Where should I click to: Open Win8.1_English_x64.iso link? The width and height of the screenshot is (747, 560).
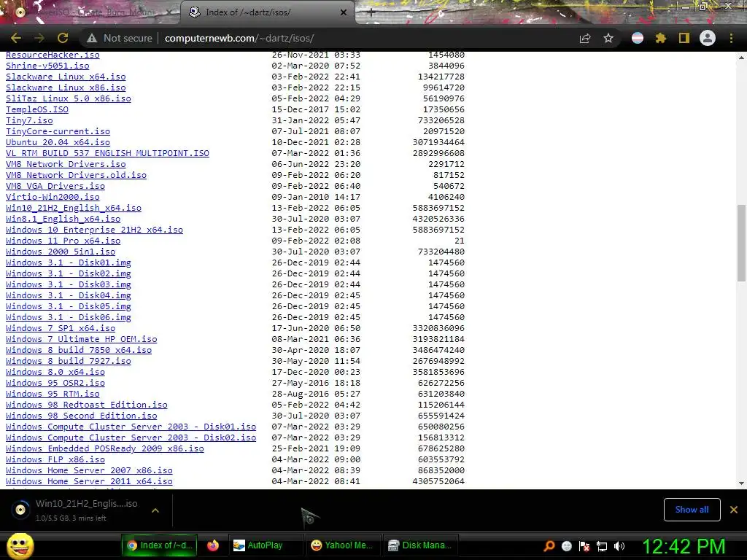tap(63, 219)
